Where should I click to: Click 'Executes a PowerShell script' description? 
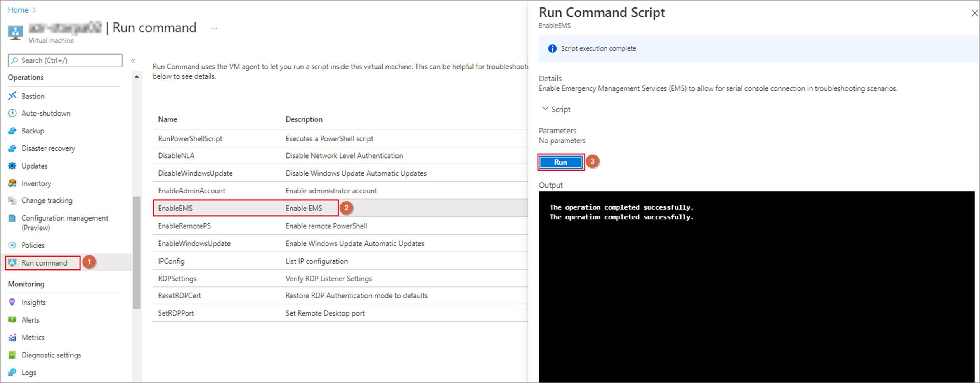(x=330, y=138)
